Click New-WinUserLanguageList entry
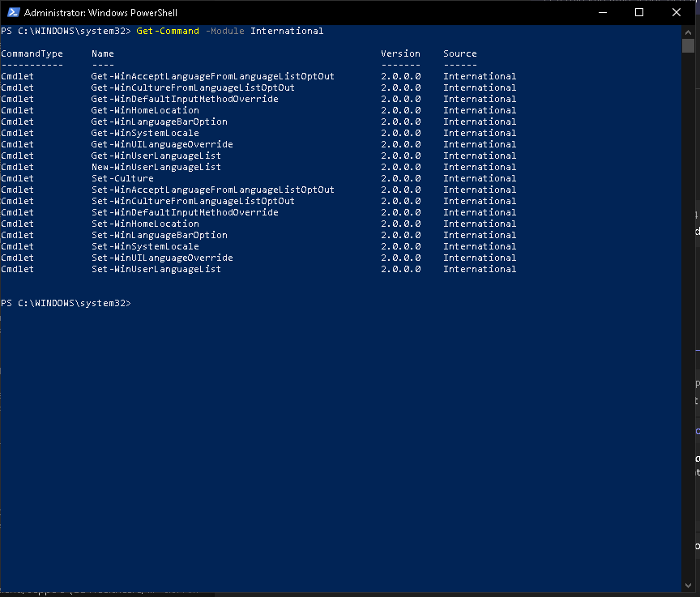 [x=156, y=167]
